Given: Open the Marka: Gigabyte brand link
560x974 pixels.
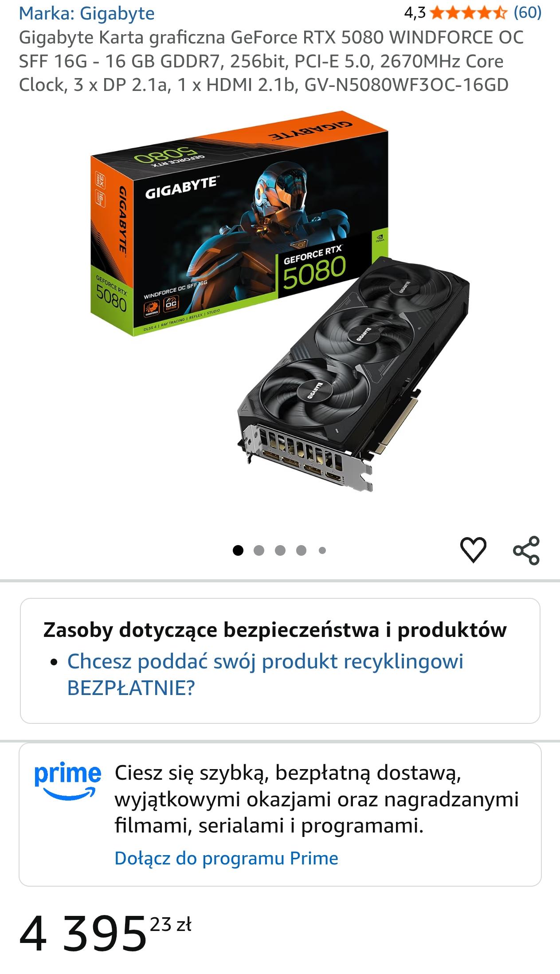Looking at the screenshot, I should (87, 13).
